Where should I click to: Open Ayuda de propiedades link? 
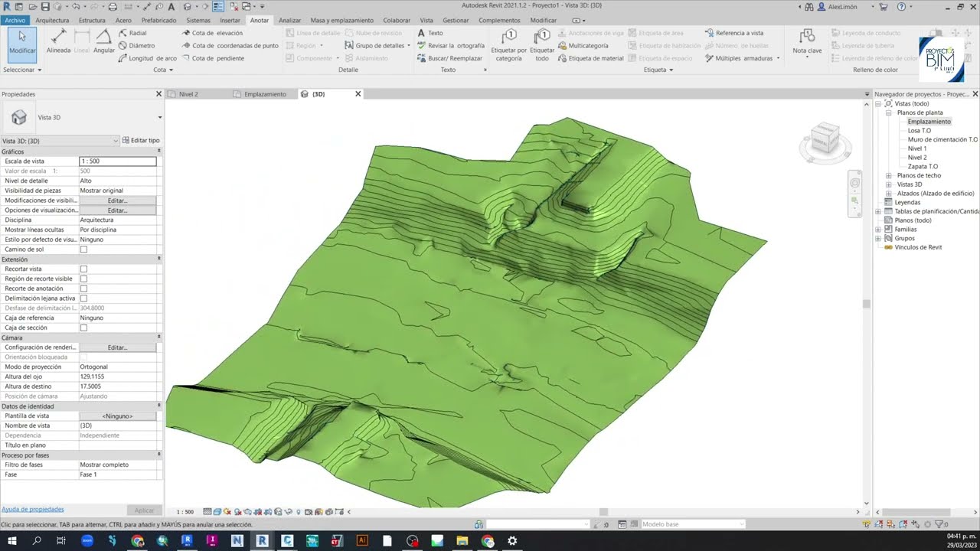(33, 510)
